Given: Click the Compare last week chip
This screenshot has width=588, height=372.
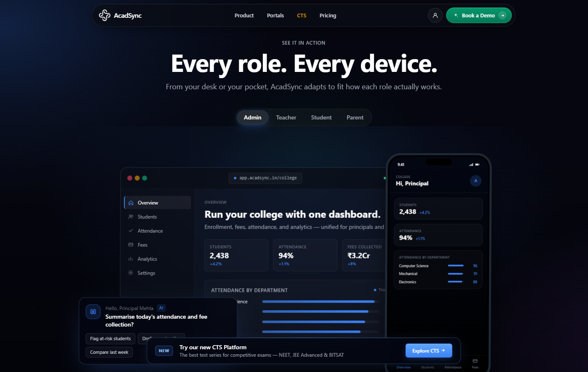Looking at the screenshot, I should coord(109,352).
